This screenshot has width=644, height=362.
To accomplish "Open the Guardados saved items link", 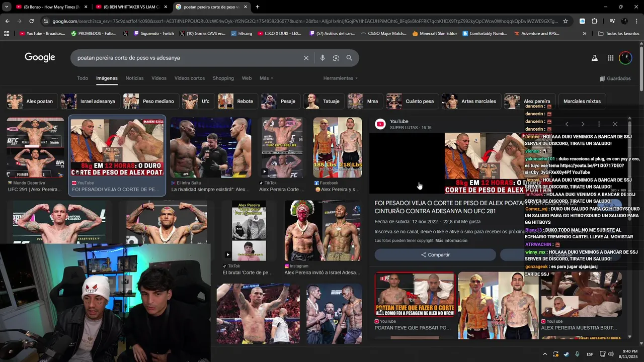I will [615, 78].
